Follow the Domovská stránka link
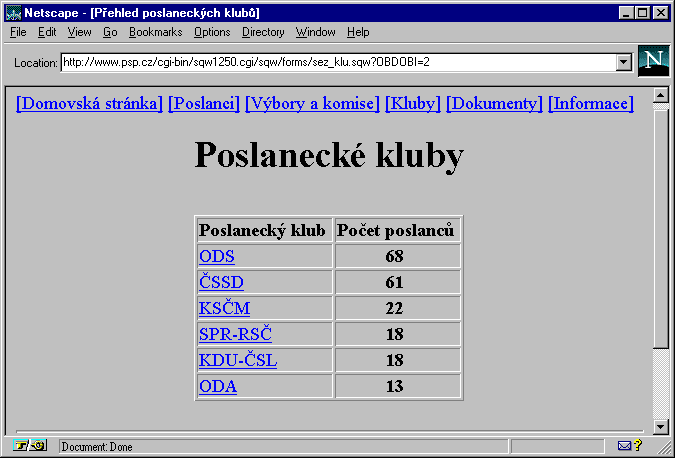This screenshot has width=675, height=458. coord(90,104)
